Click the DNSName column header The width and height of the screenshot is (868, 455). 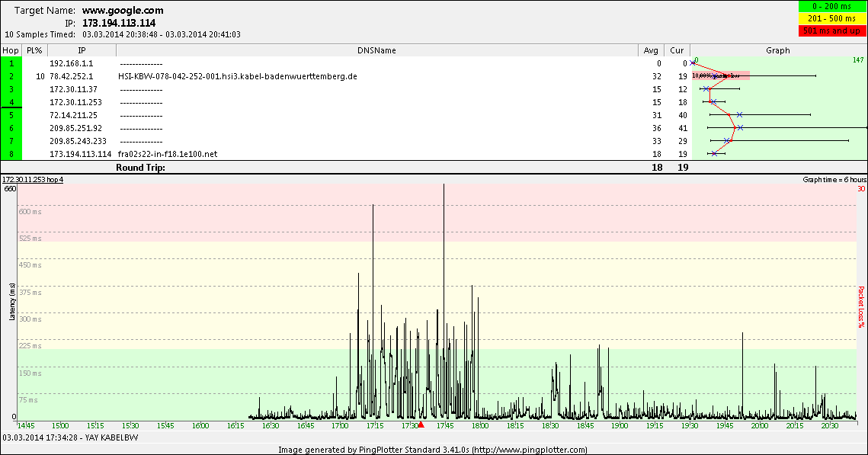(x=376, y=50)
